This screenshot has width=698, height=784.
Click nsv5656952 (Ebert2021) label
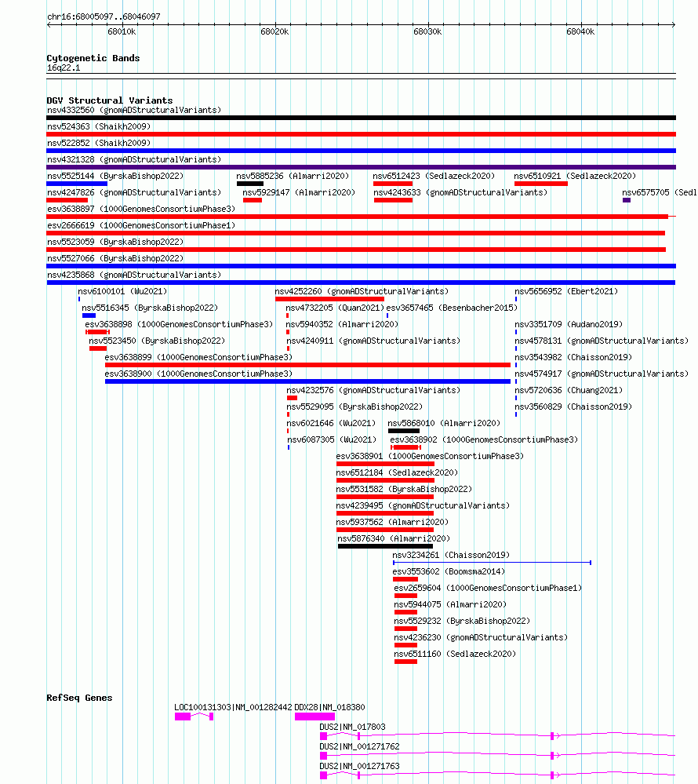coord(566,291)
